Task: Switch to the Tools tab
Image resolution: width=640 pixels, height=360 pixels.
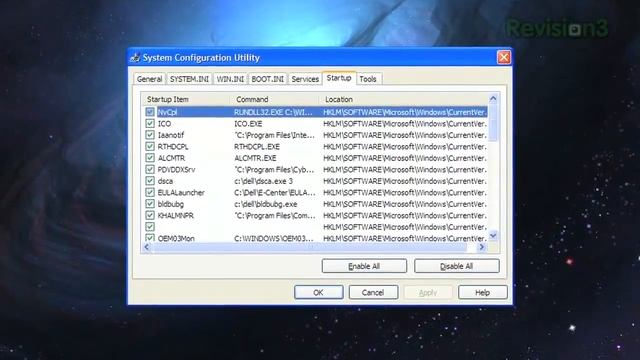Action: click(368, 79)
